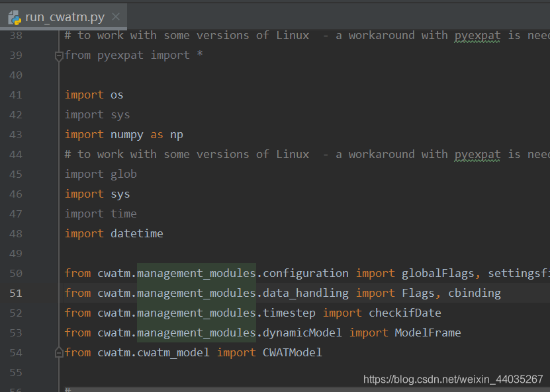Click "Linux" in the line 38 comment

293,36
